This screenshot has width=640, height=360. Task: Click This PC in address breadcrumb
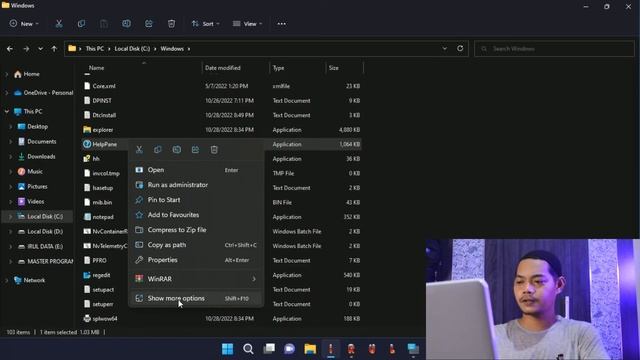click(94, 49)
